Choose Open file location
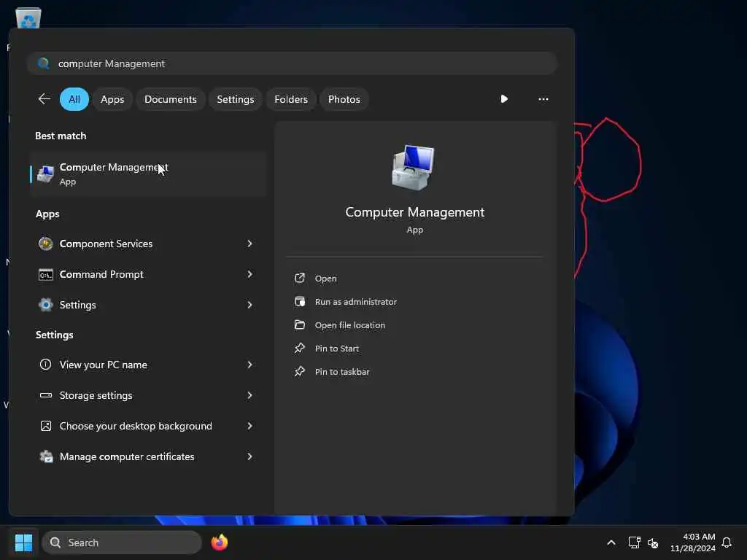This screenshot has height=560, width=747. (350, 325)
